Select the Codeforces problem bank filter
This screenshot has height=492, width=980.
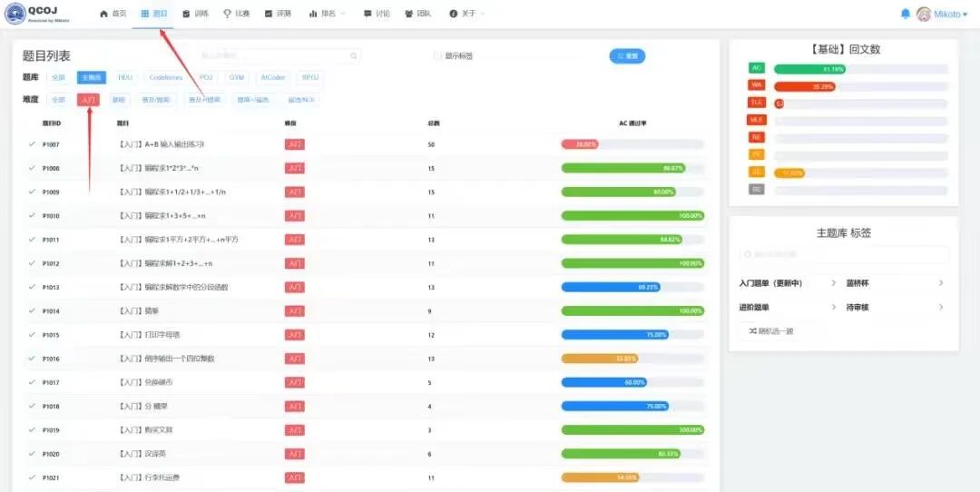(x=165, y=78)
